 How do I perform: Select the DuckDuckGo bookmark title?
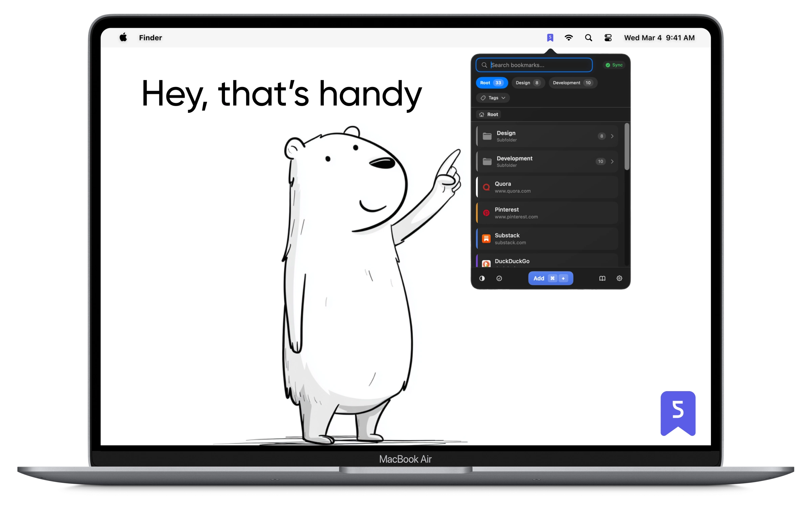[512, 261]
